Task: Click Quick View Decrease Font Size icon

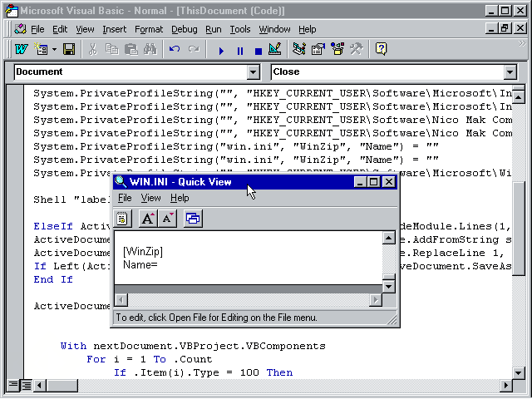Action: coord(167,219)
